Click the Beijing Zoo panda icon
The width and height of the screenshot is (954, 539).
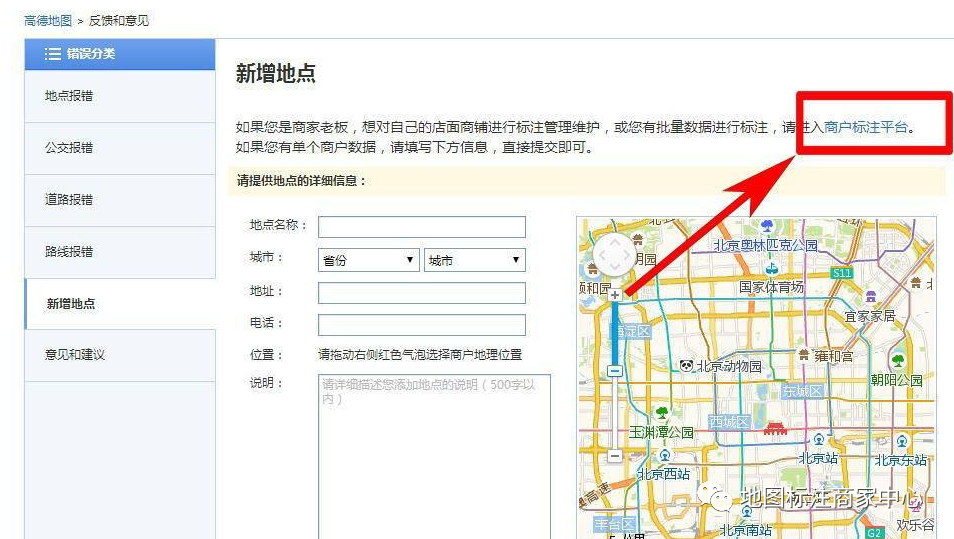686,366
